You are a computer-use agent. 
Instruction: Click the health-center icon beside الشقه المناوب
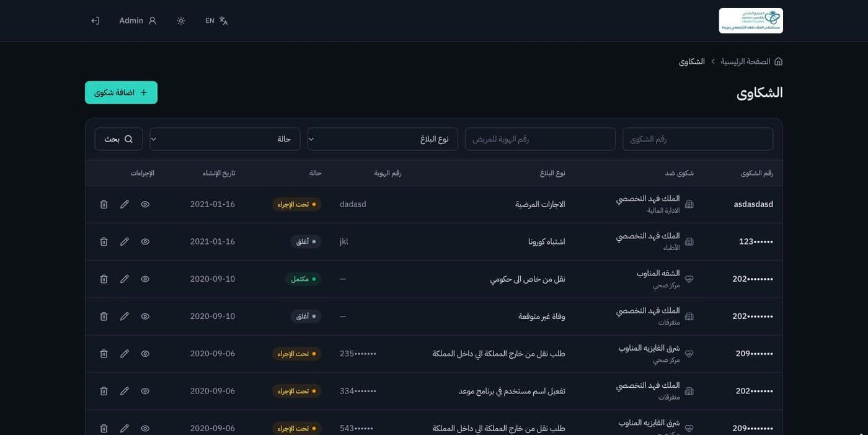tap(689, 279)
